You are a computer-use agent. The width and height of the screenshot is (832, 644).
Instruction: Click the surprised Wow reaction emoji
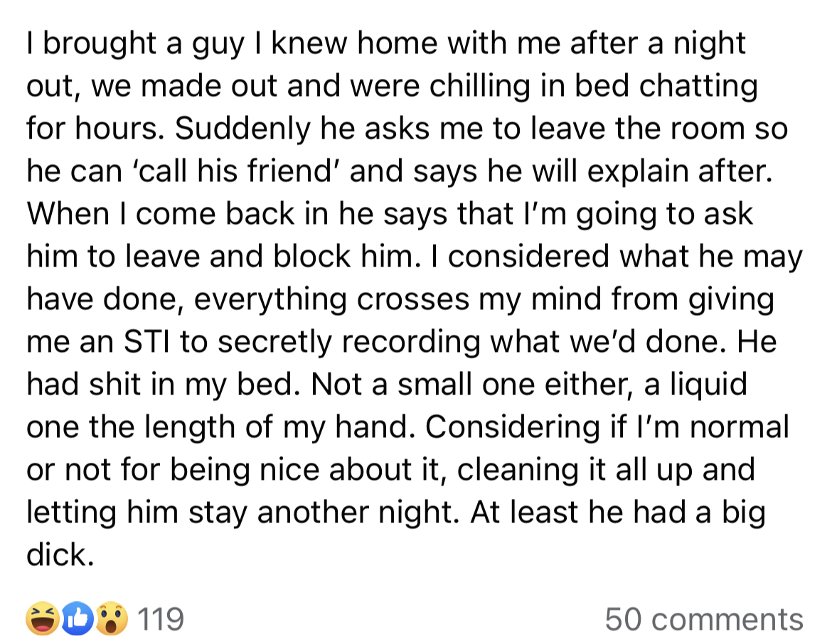coord(112,618)
